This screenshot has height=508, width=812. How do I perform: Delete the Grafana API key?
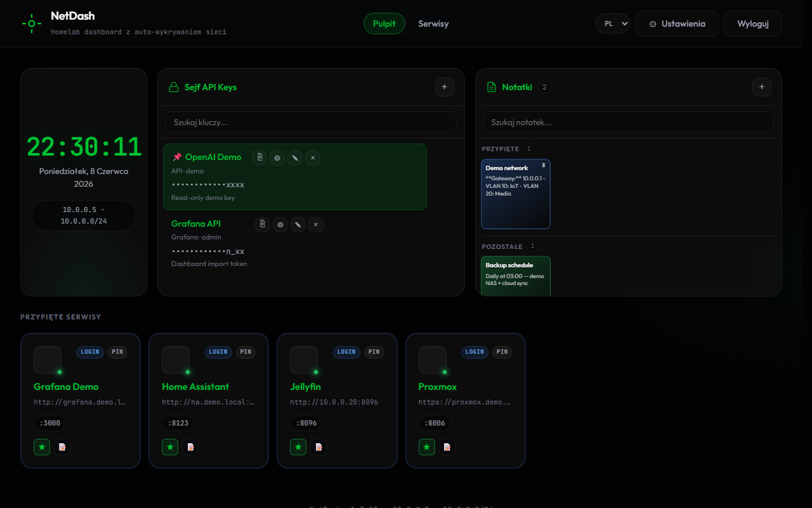316,224
